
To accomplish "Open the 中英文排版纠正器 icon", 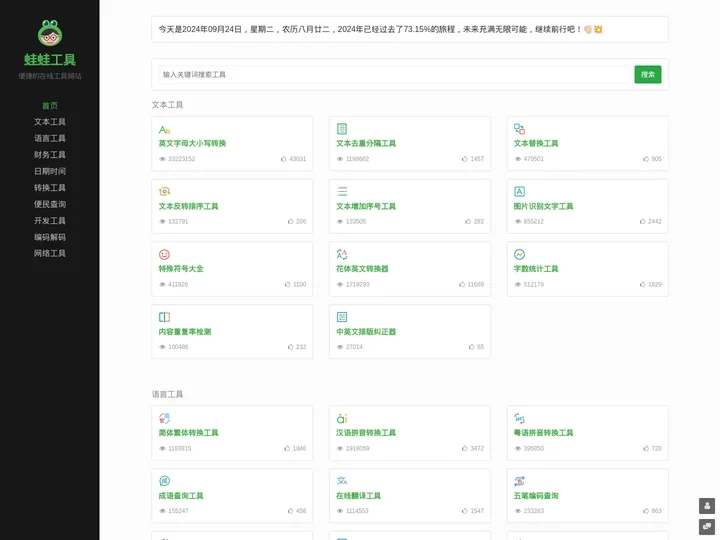I will [x=342, y=317].
